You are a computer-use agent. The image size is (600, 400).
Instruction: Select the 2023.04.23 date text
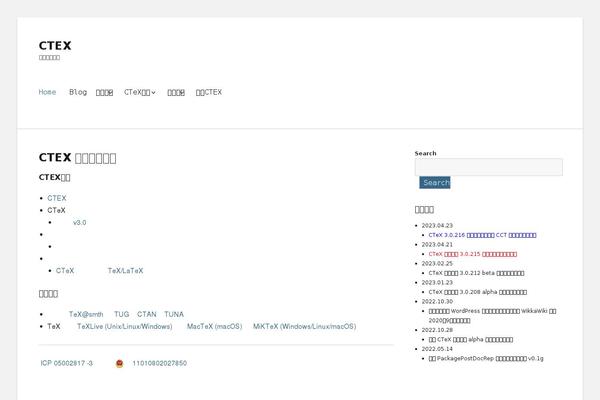[x=437, y=225]
